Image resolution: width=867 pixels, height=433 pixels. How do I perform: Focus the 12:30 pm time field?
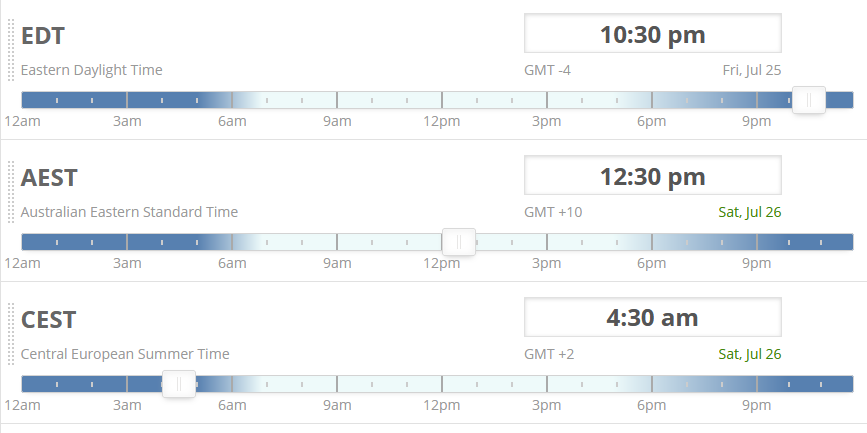tap(652, 176)
